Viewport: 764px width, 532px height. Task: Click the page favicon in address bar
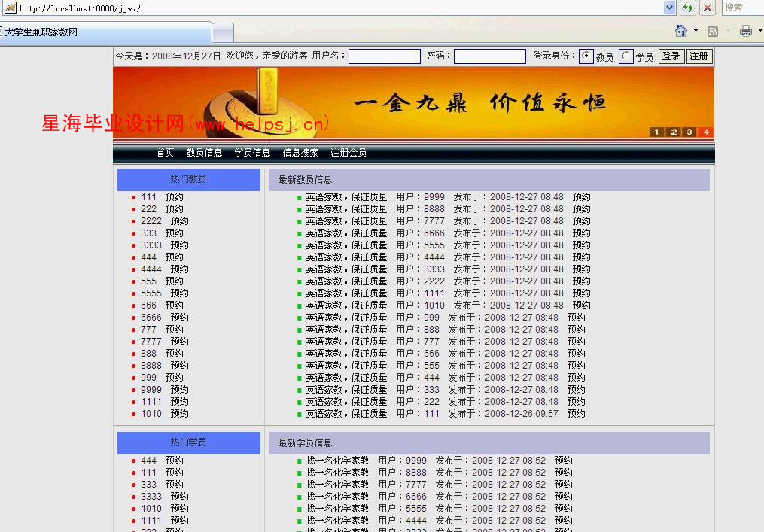[10, 8]
